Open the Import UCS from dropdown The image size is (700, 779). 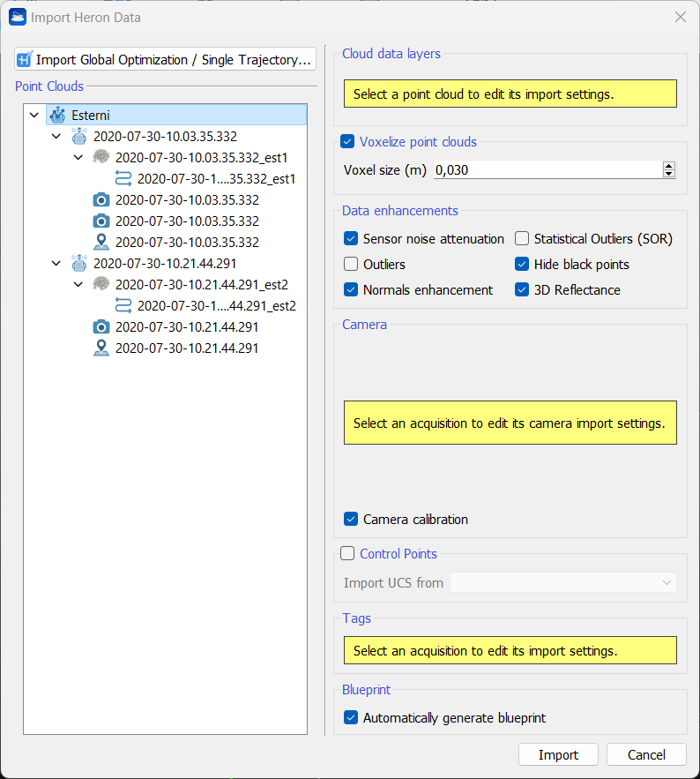562,583
